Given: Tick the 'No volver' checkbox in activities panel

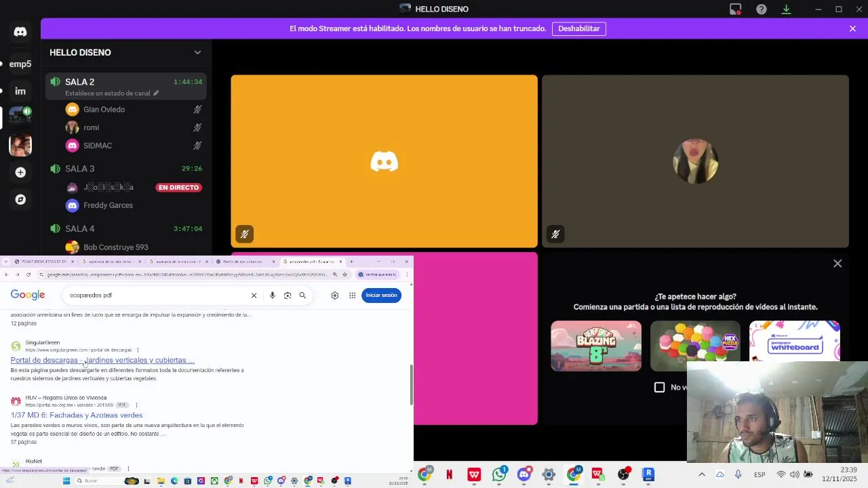Looking at the screenshot, I should click(660, 387).
